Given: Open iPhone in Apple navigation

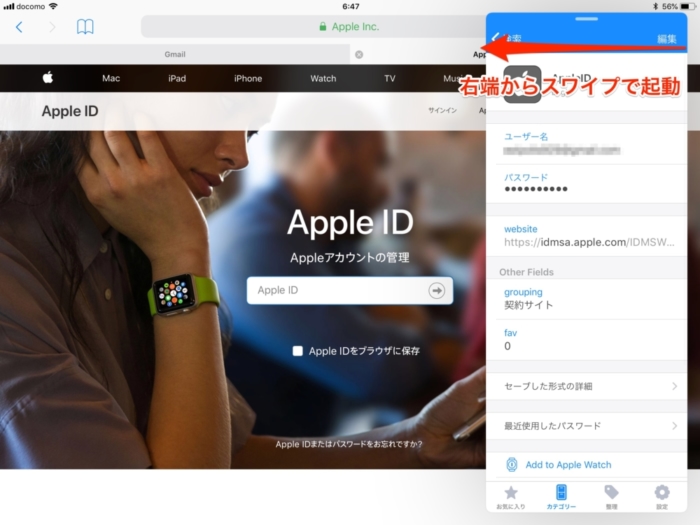Looking at the screenshot, I should pyautogui.click(x=248, y=79).
